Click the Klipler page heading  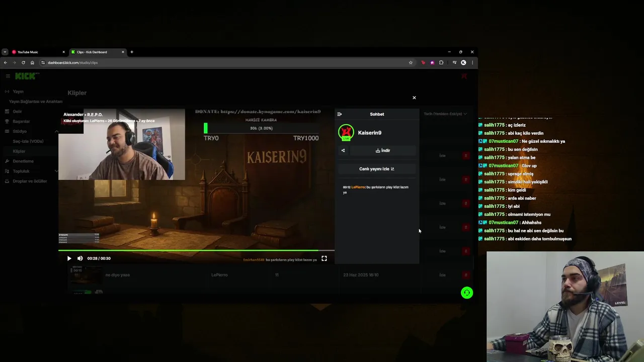point(77,93)
